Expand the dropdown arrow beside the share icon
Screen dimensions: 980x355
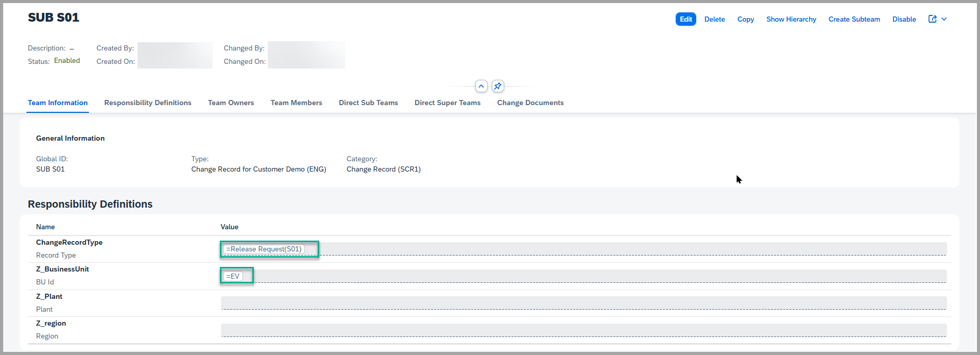click(x=944, y=19)
